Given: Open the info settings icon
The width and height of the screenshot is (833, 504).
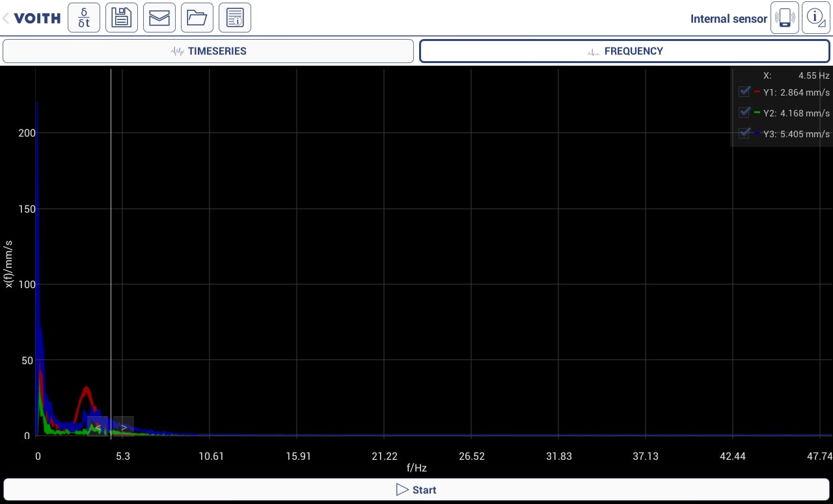Looking at the screenshot, I should pyautogui.click(x=816, y=18).
